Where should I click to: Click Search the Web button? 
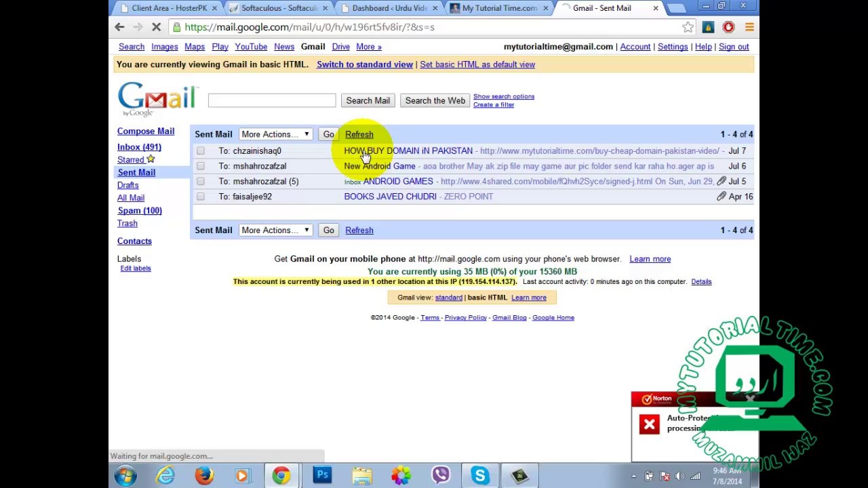click(435, 100)
